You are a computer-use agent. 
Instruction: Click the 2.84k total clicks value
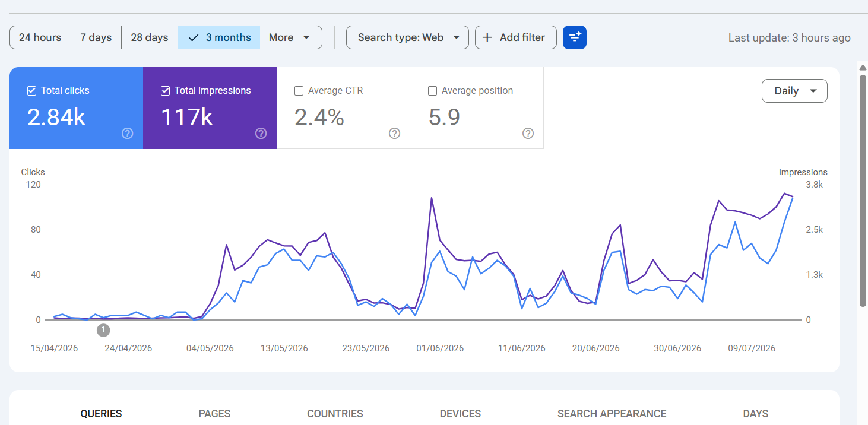(x=56, y=118)
